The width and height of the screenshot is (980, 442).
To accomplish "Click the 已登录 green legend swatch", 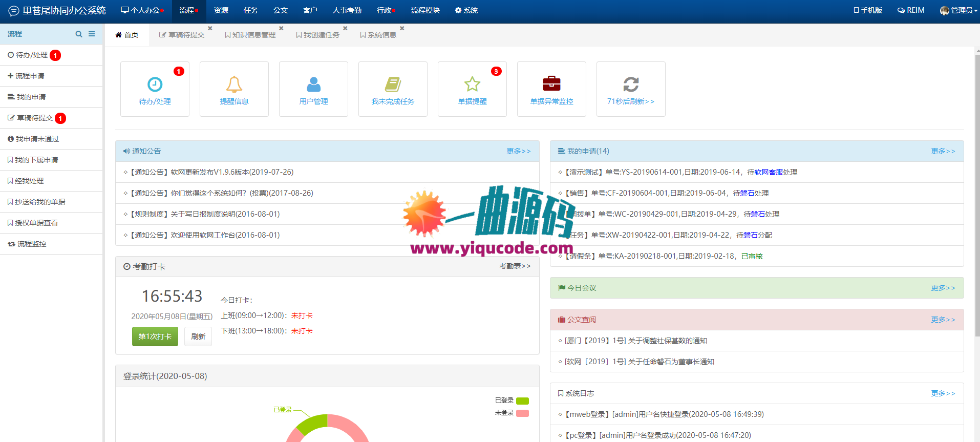I will (x=522, y=401).
